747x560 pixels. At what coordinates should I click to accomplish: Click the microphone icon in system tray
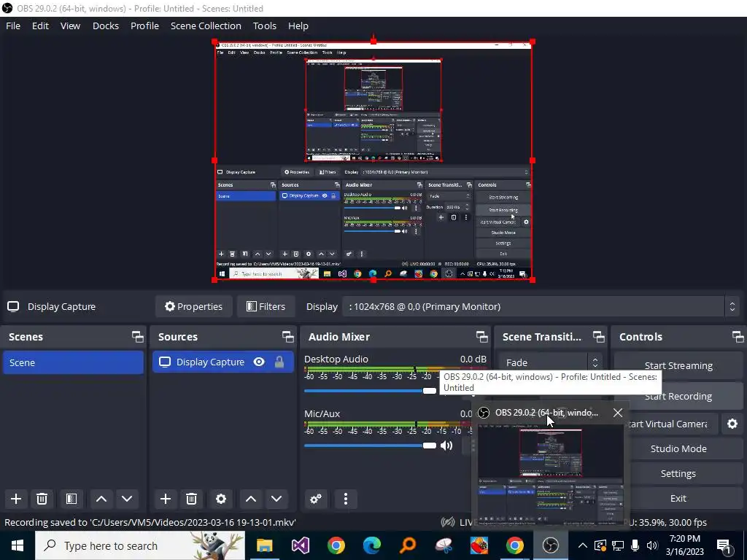tap(635, 545)
